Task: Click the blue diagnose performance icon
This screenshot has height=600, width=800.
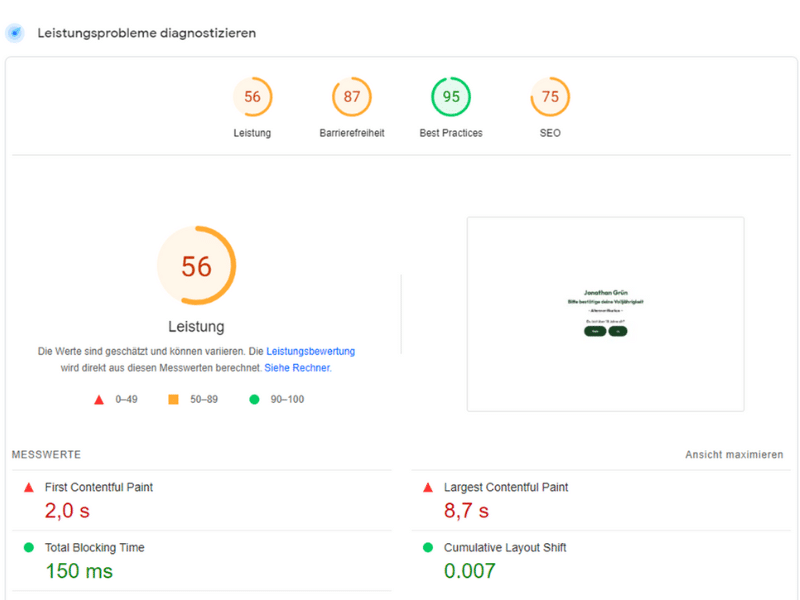Action: (x=15, y=33)
